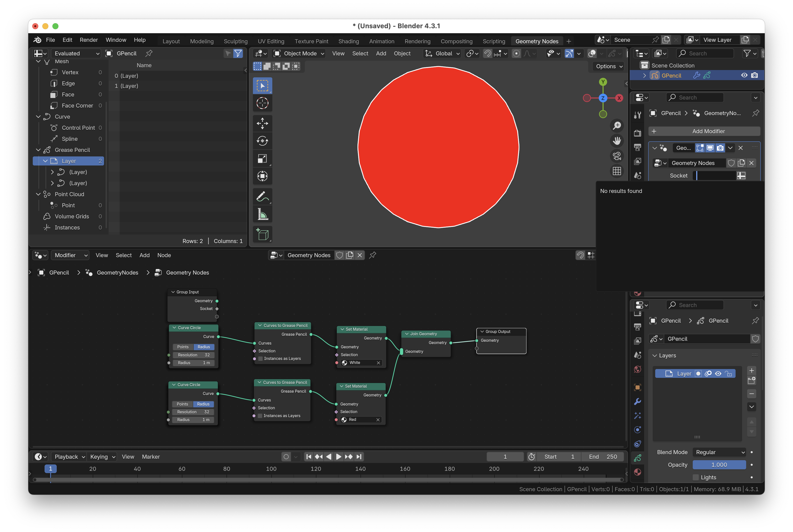Toggle GPencil visibility eye in outliner

coord(744,75)
